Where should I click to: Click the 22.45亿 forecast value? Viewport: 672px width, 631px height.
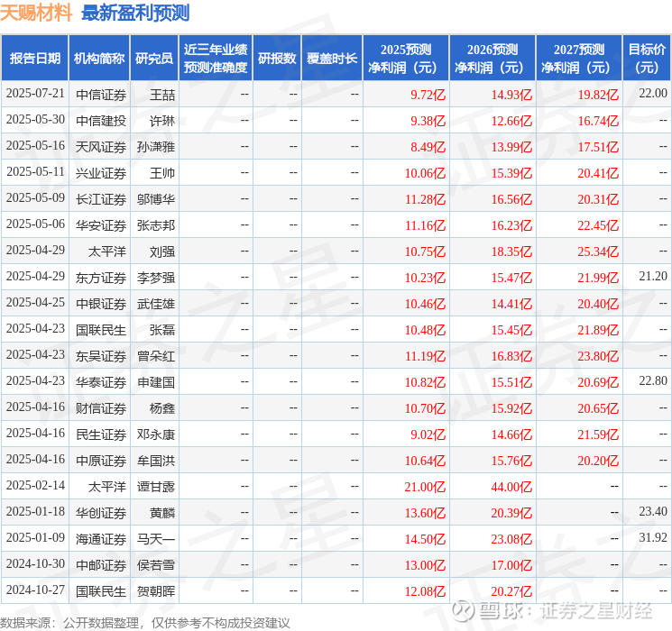[x=598, y=225]
